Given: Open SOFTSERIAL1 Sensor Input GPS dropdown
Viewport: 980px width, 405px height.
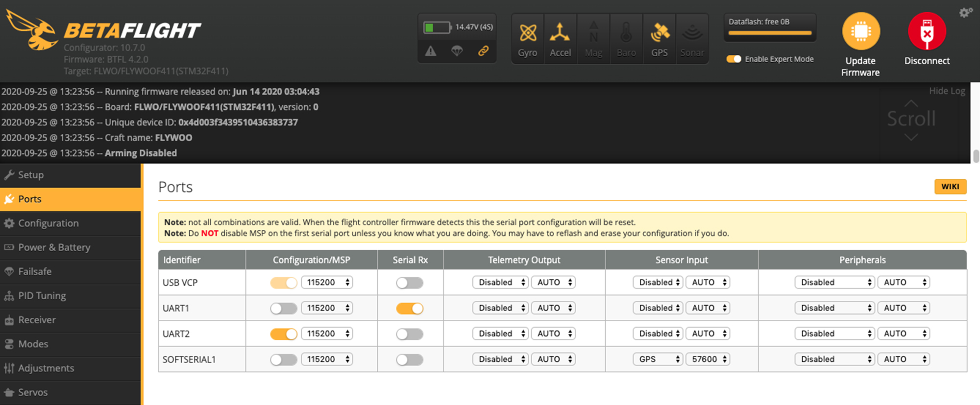Looking at the screenshot, I should click(658, 359).
